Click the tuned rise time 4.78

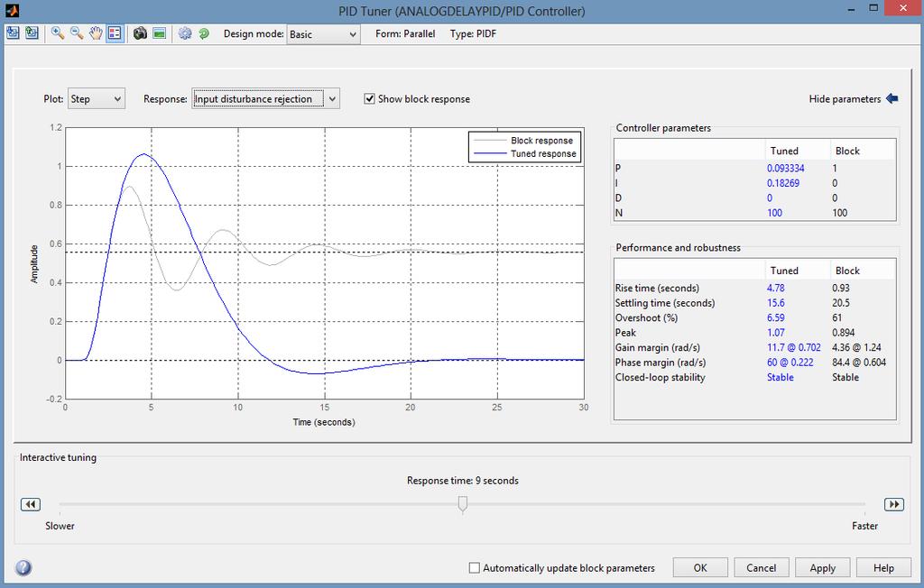tap(775, 288)
